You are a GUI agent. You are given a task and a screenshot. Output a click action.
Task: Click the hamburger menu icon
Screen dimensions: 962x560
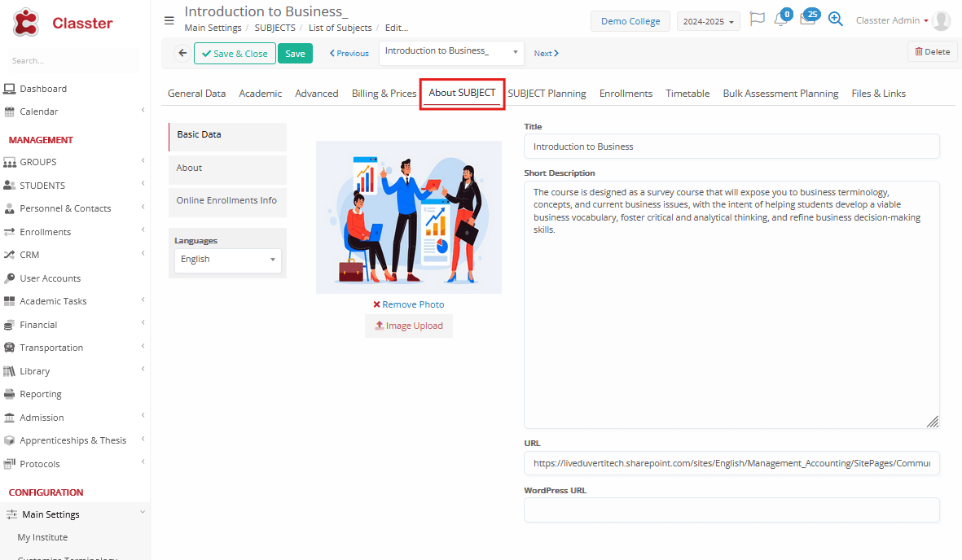pyautogui.click(x=169, y=20)
